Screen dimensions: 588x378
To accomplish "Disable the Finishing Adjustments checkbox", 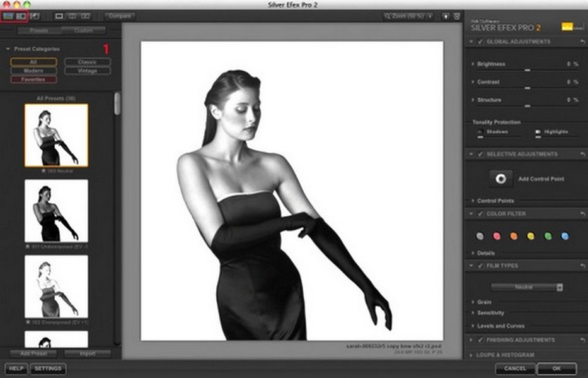I will 480,340.
